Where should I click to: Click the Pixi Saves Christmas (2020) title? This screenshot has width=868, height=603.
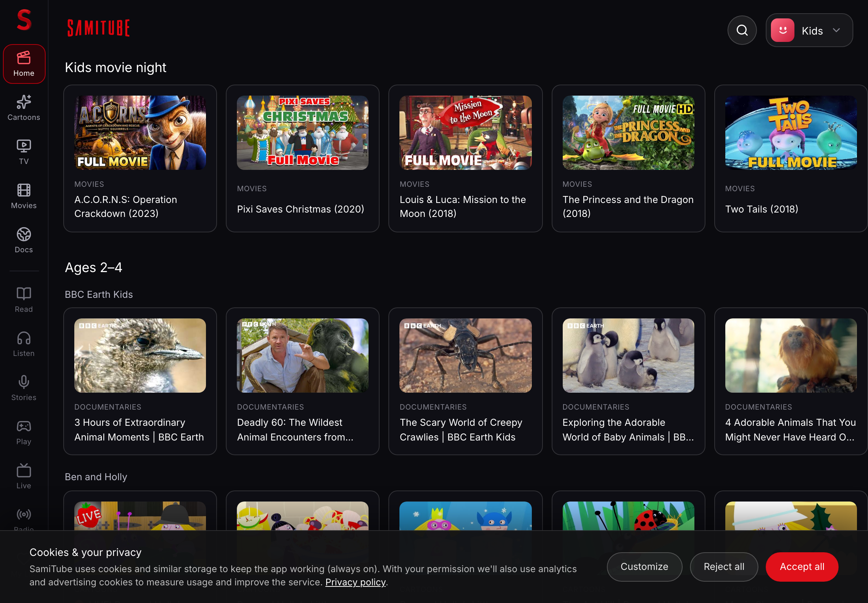(300, 209)
